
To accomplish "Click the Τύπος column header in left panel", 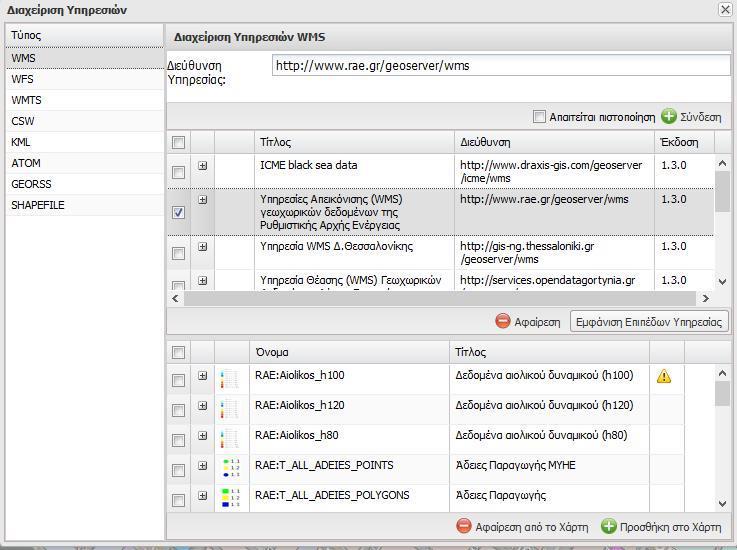I will [85, 35].
